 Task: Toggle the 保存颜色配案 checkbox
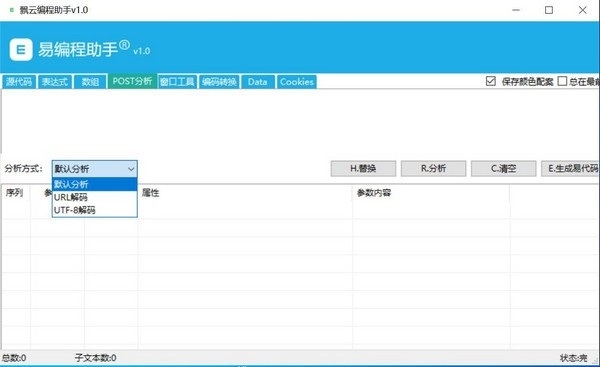491,81
